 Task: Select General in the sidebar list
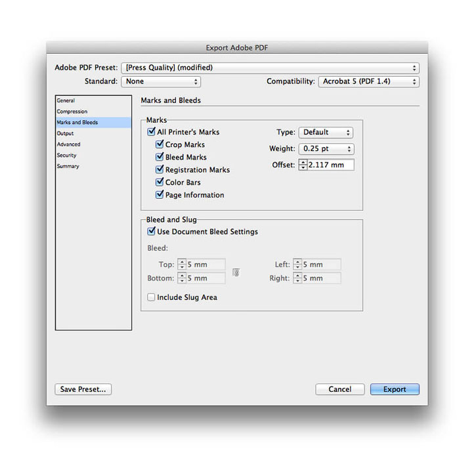point(93,100)
